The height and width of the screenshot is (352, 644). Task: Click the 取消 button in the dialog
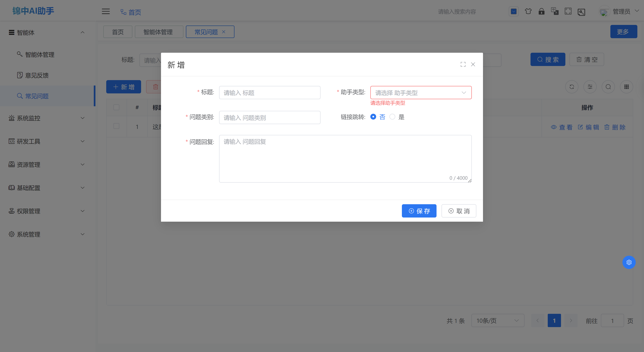[x=459, y=211]
